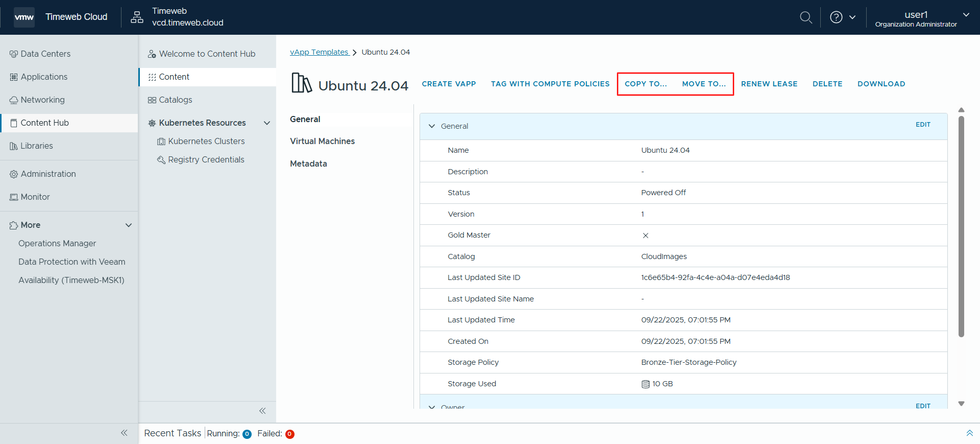Follow the vApp Templates breadcrumb link
Image resolution: width=980 pixels, height=444 pixels.
[320, 52]
